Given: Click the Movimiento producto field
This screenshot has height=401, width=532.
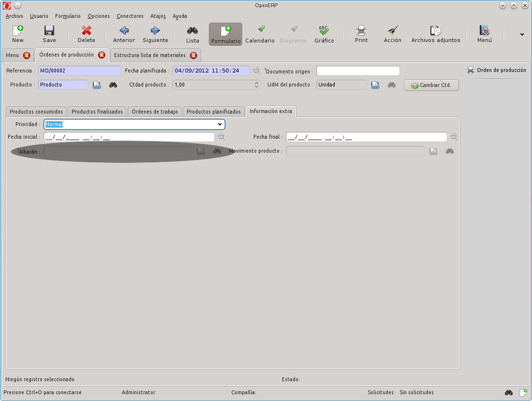Looking at the screenshot, I should [x=355, y=151].
